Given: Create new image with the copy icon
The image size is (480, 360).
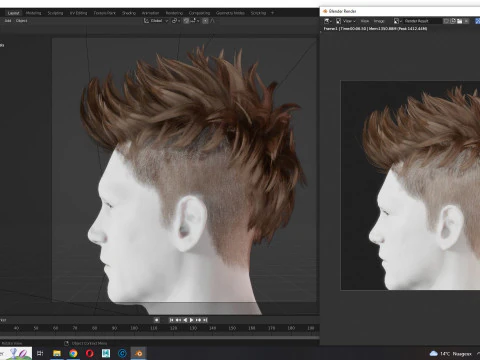Looking at the screenshot, I should (x=453, y=21).
